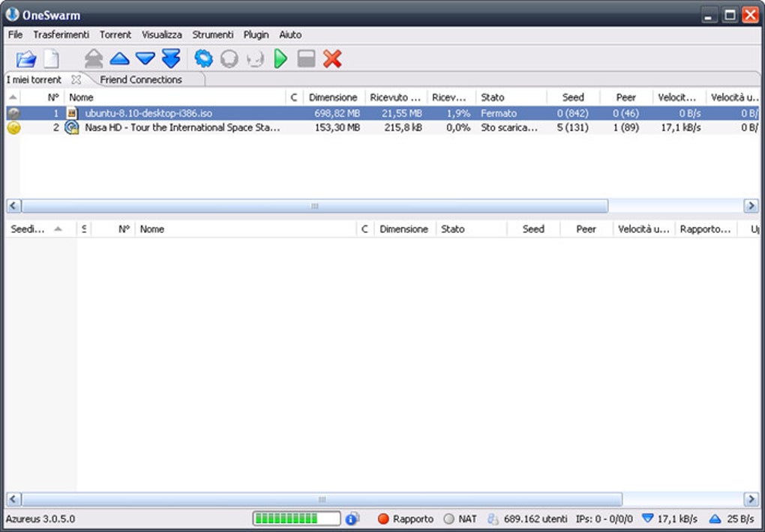Click the 698,82 MB size cell
The image size is (765, 532).
tap(337, 113)
